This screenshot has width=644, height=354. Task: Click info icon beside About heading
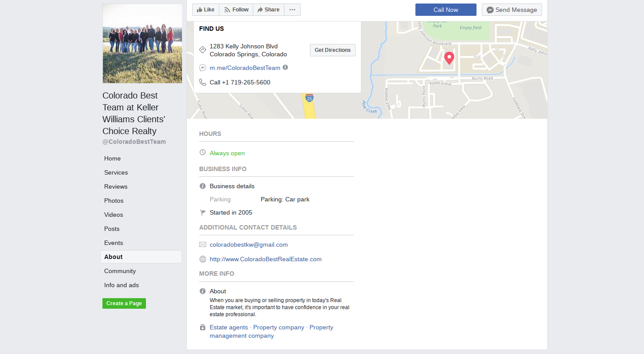[x=203, y=291]
